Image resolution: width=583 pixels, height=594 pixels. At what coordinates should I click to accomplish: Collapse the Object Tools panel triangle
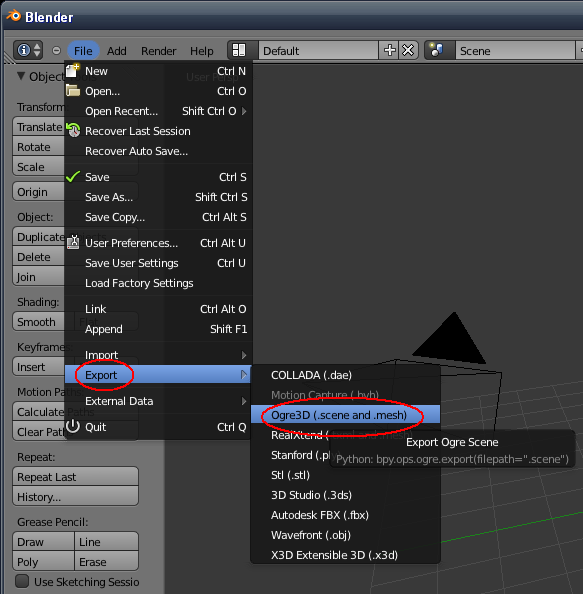pos(21,76)
